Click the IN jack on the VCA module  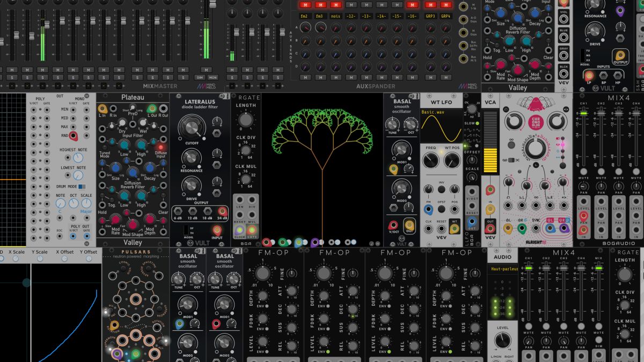coord(490,209)
